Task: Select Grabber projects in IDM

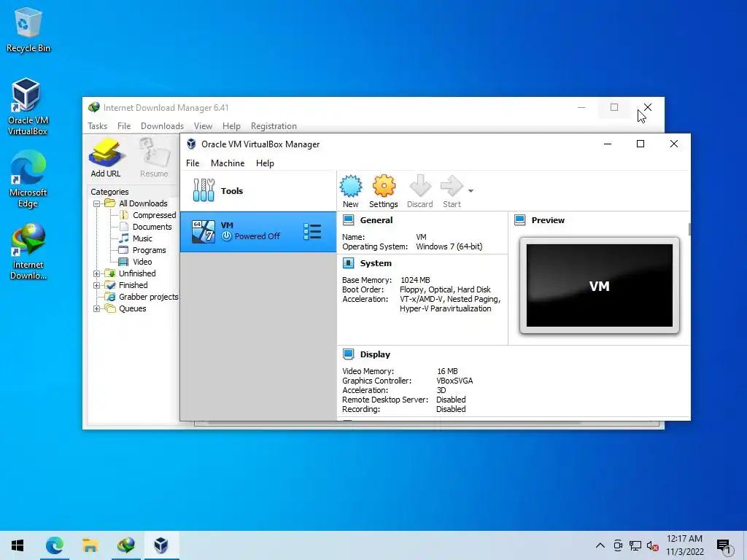Action: [x=148, y=297]
